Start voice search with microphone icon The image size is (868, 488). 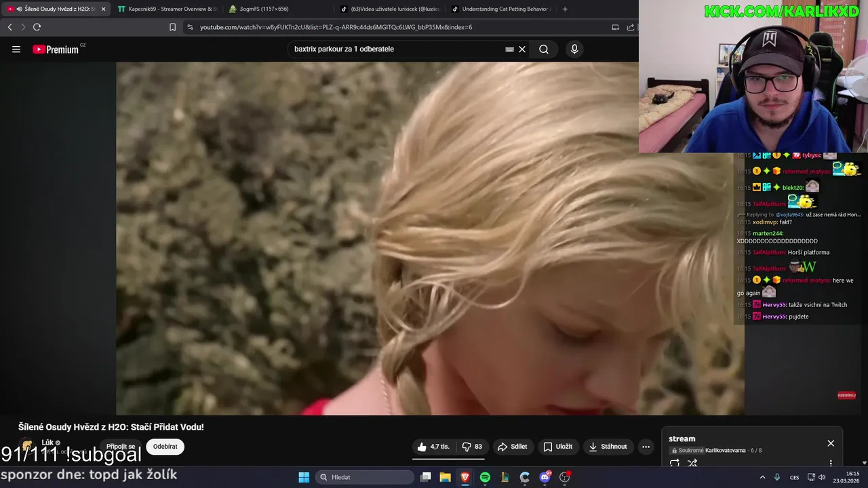click(x=574, y=49)
